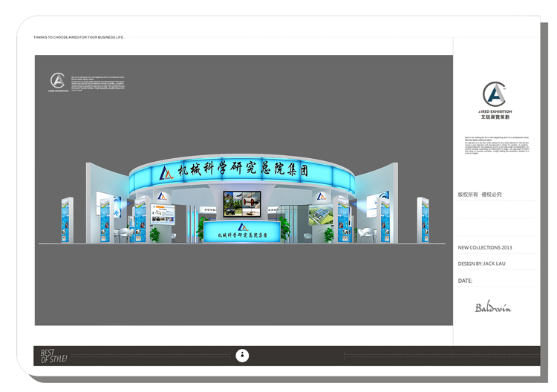Click the blue reception desk front panel
Viewport: 557px width, 392px height.
(242, 234)
